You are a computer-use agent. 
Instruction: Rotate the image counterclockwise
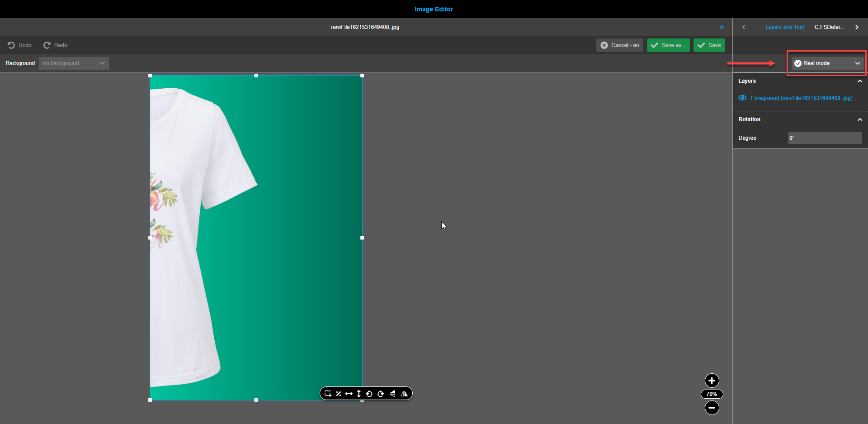(x=369, y=394)
